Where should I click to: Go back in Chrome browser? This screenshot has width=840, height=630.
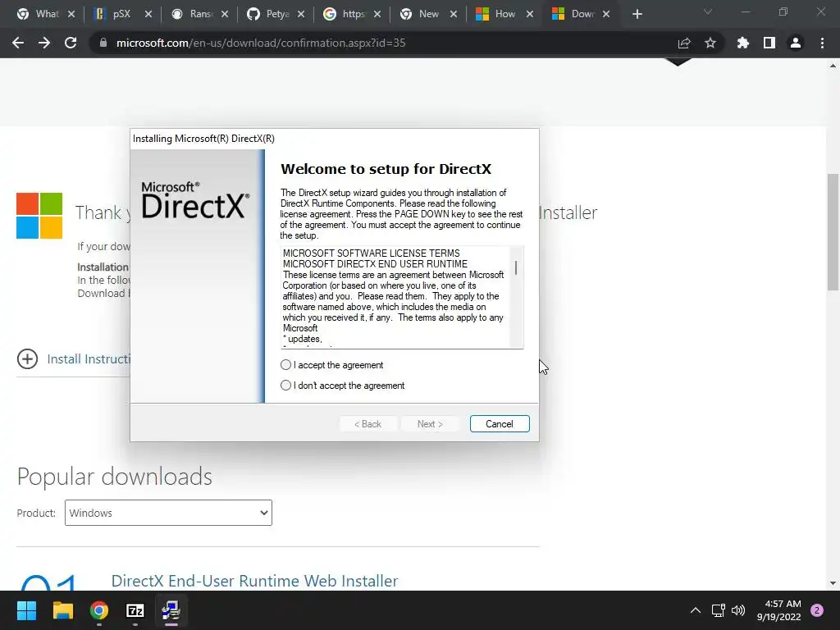pos(18,43)
